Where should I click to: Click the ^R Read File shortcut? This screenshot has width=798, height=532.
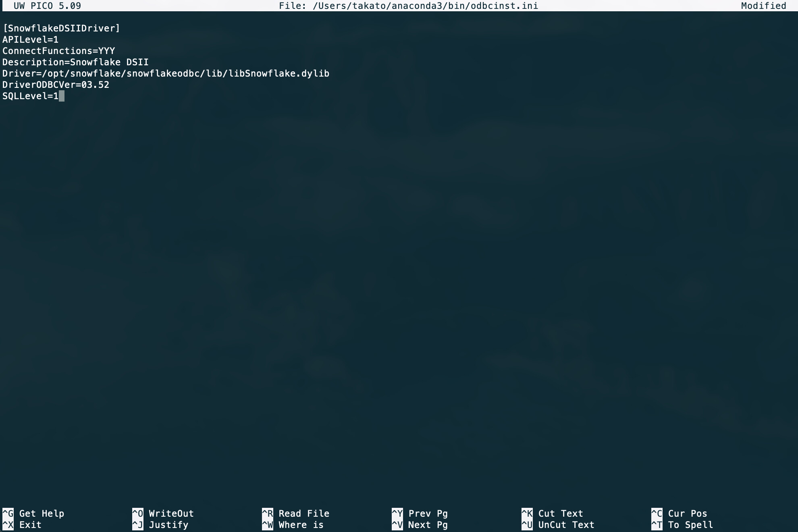(296, 513)
